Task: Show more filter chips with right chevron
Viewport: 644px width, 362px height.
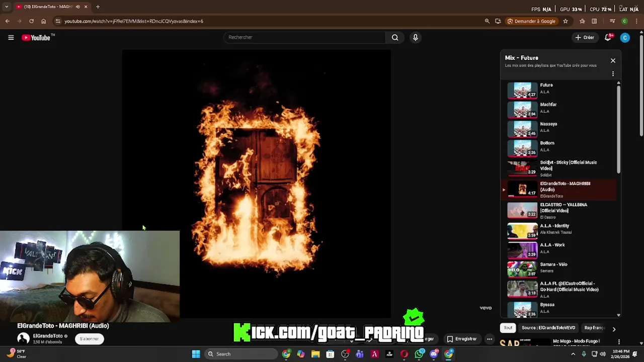Action: click(x=614, y=329)
